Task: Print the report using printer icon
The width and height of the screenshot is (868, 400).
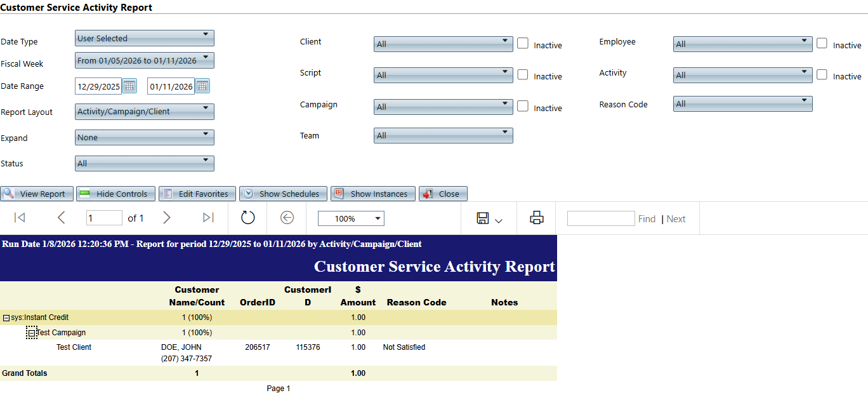Action: pyautogui.click(x=537, y=218)
